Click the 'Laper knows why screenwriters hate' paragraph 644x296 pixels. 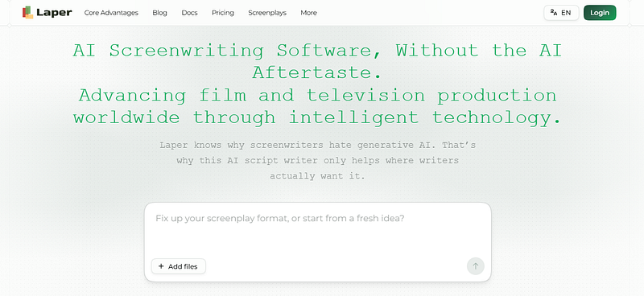pos(317,161)
